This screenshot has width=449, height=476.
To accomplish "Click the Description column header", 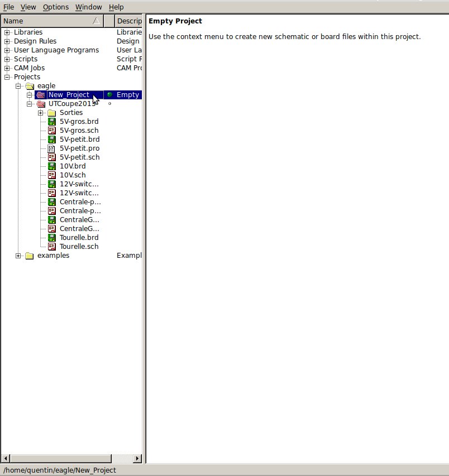I will click(128, 21).
